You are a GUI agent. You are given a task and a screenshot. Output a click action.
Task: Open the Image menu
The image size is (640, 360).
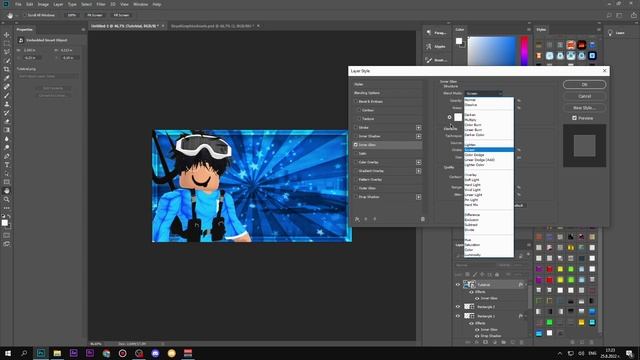pos(43,4)
